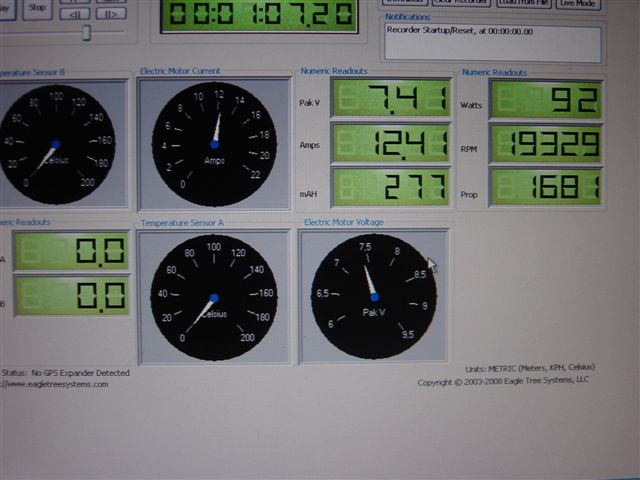Select the mAH numeric readout

point(390,187)
